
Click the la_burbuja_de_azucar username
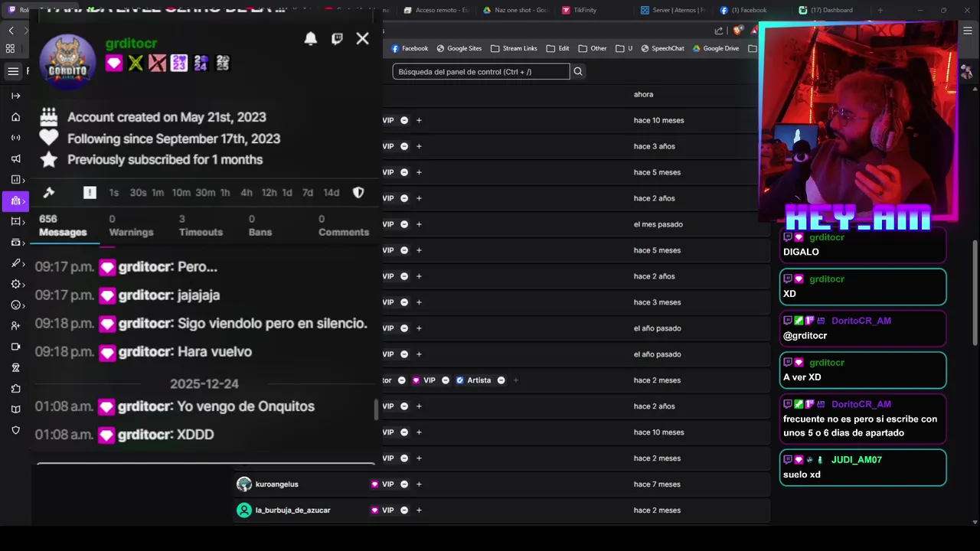click(293, 510)
